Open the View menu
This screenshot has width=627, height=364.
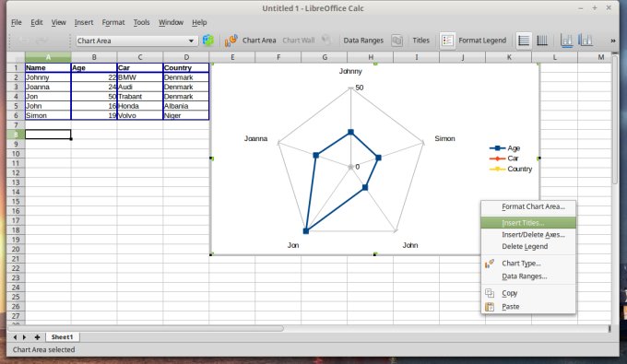[x=58, y=22]
